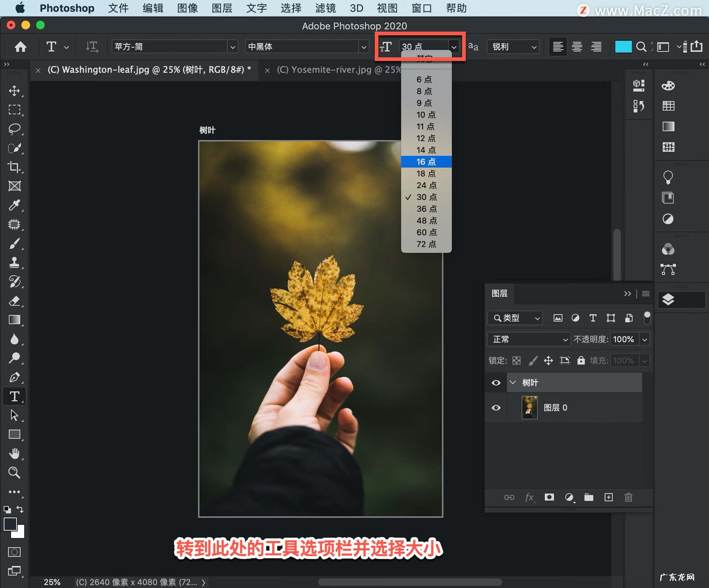Open the 锐利 anti-alias dropdown
The image size is (709, 588).
(x=513, y=47)
